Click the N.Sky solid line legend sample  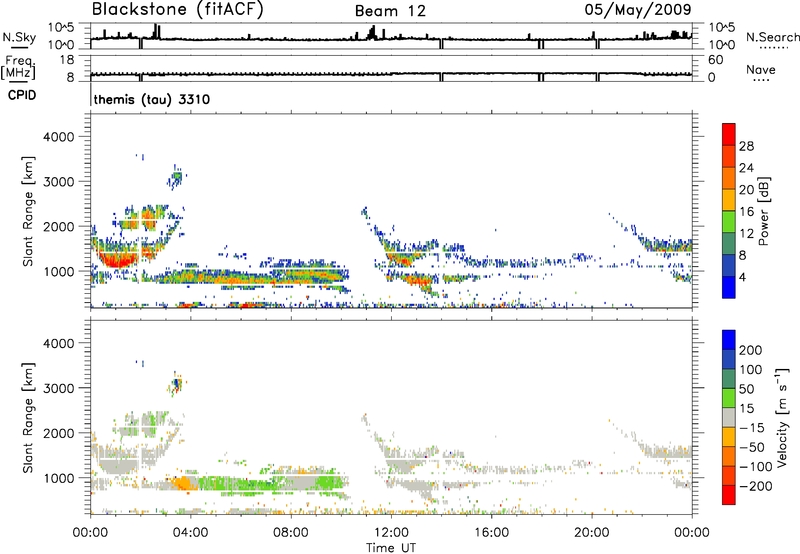coord(19,48)
